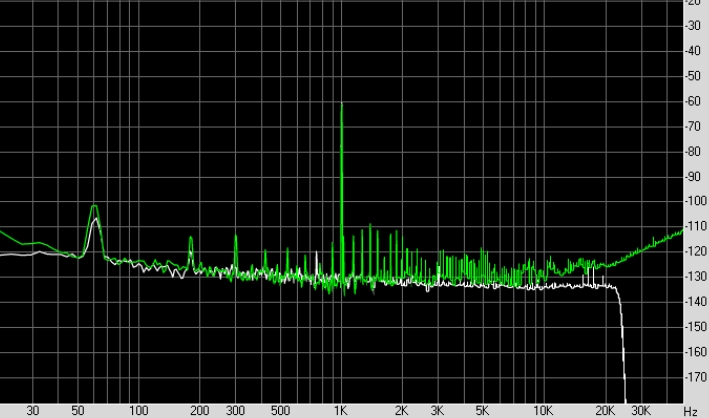This screenshot has width=709, height=418.
Task: Click the -140 dB scale label
Action: [695, 301]
